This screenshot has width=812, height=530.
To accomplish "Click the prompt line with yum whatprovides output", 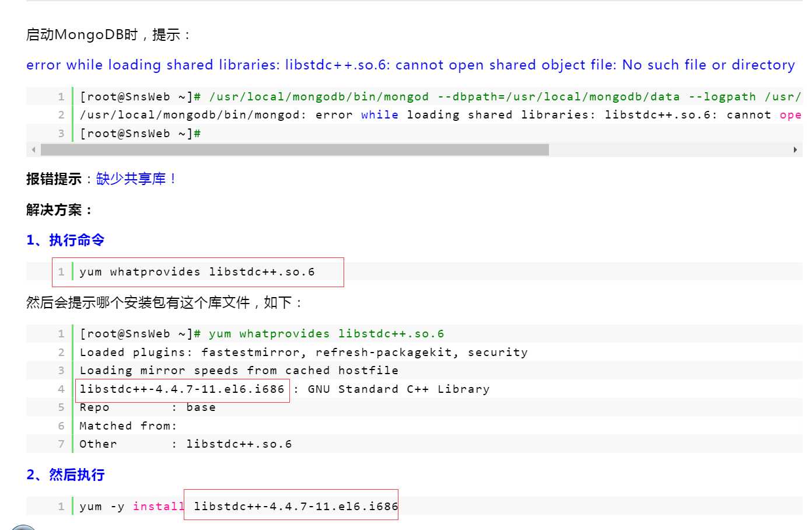I will pos(262,334).
